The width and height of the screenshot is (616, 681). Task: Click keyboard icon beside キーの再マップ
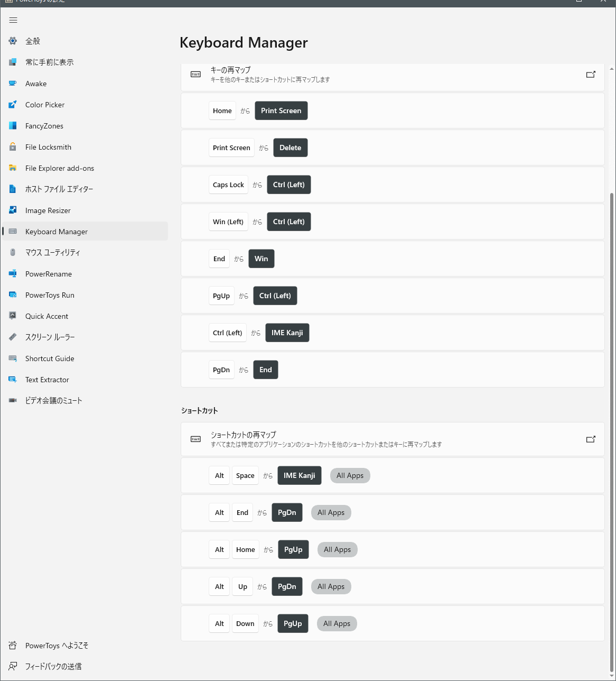point(195,75)
